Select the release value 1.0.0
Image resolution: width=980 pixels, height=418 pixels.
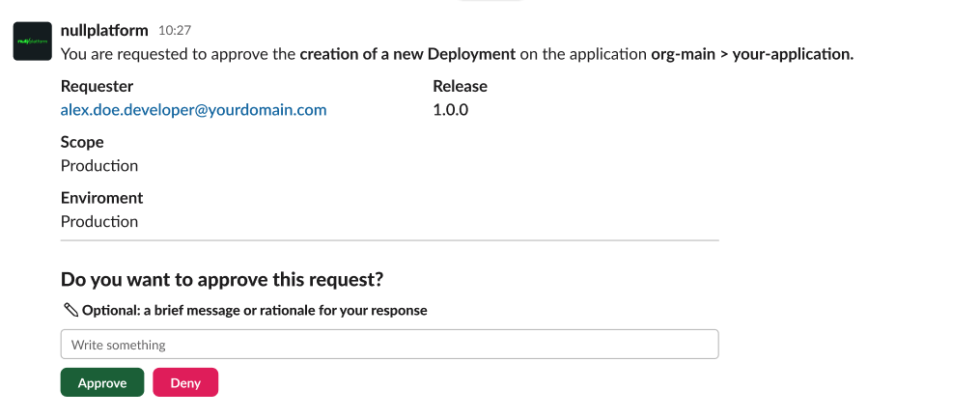451,110
